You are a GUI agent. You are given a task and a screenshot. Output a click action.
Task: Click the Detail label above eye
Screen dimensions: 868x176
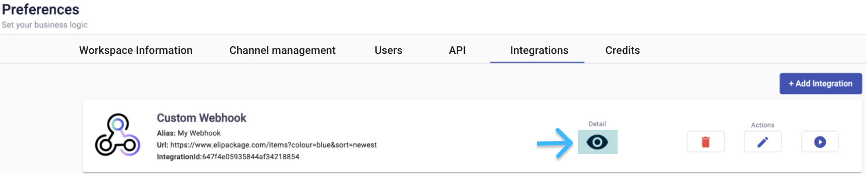pos(598,124)
